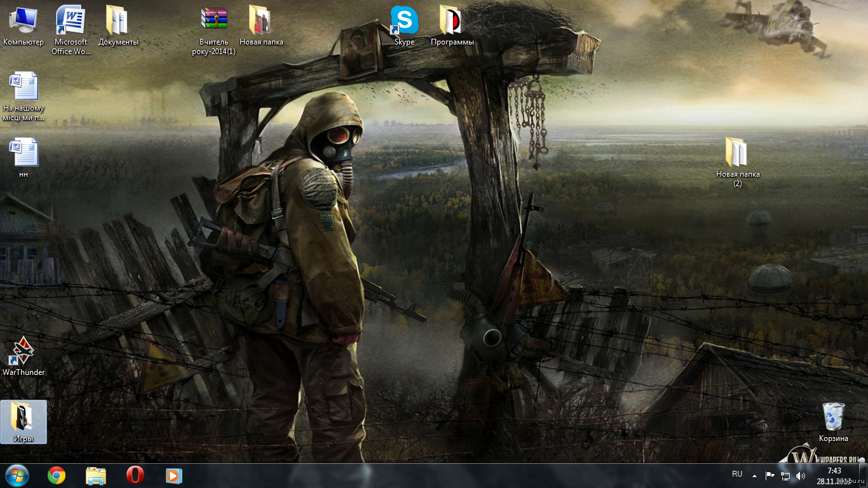Select the Новая папка (2) folder
The height and width of the screenshot is (488, 868).
[738, 162]
